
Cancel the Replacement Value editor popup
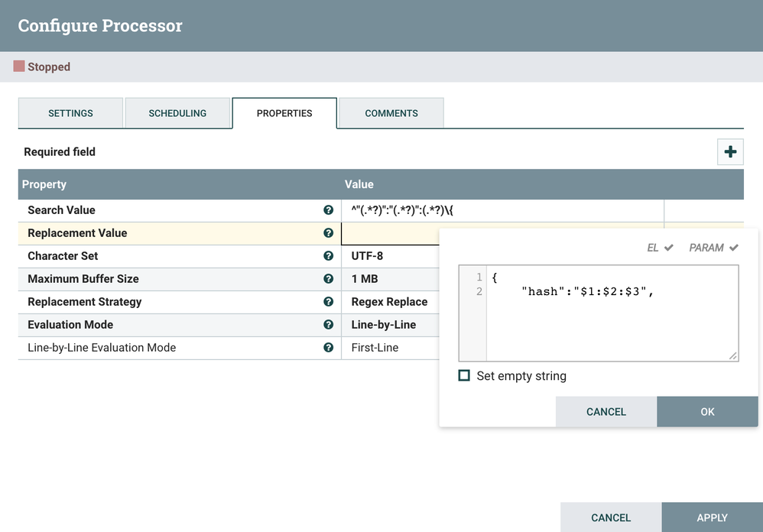click(606, 412)
